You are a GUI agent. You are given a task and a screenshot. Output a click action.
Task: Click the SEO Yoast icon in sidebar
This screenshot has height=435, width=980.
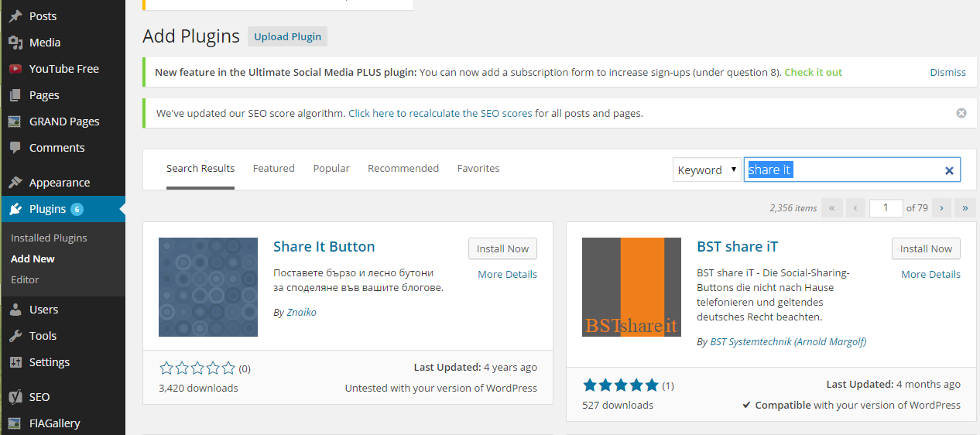click(15, 397)
